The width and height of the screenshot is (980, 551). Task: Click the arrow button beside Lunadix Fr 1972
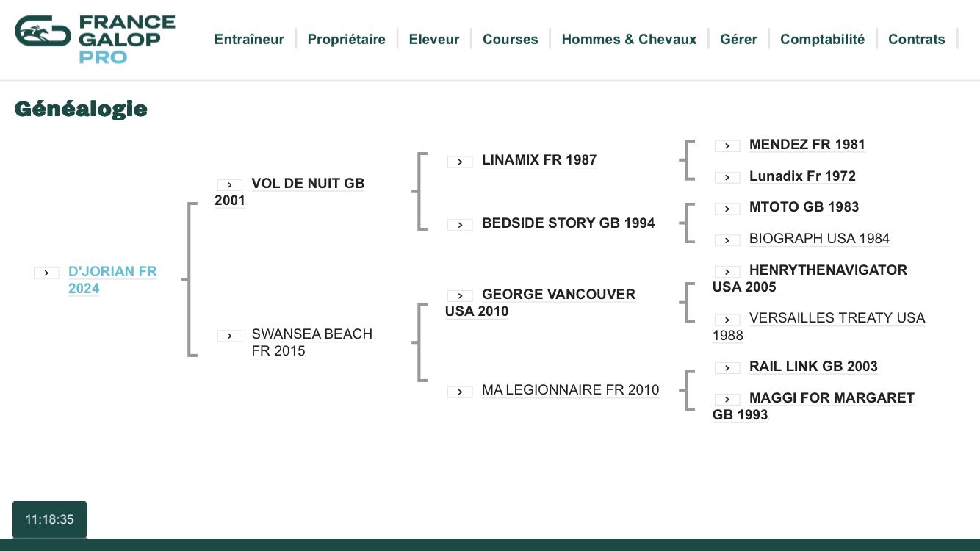pos(727,178)
